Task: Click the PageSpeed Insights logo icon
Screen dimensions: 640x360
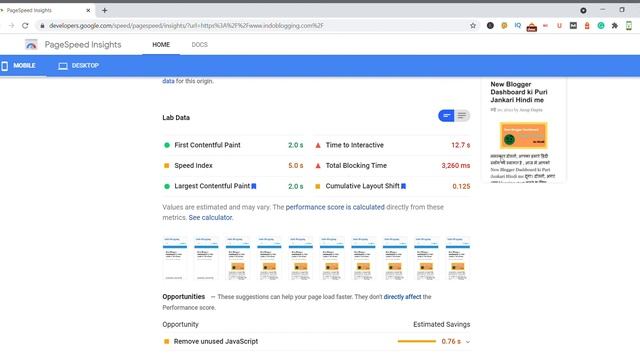Action: [31, 44]
